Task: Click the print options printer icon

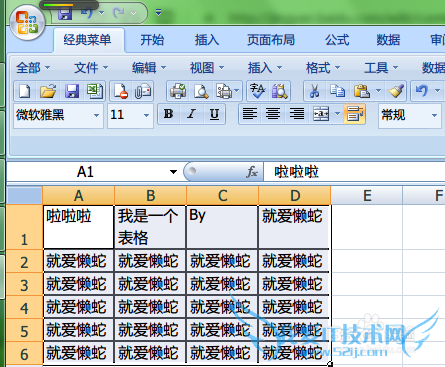Action: (x=225, y=91)
